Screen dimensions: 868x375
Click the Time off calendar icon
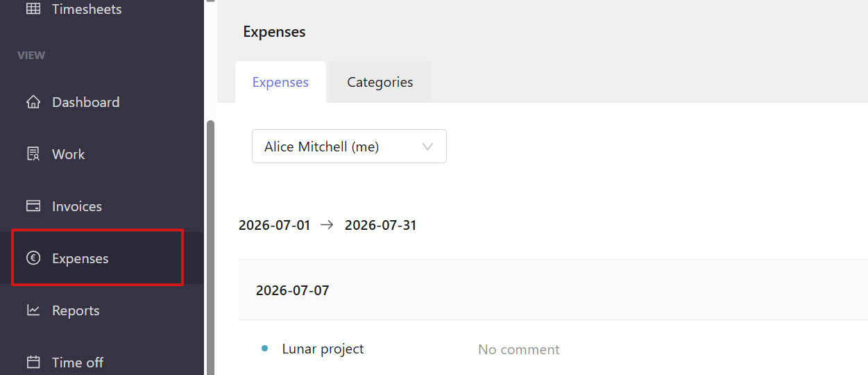click(x=33, y=362)
